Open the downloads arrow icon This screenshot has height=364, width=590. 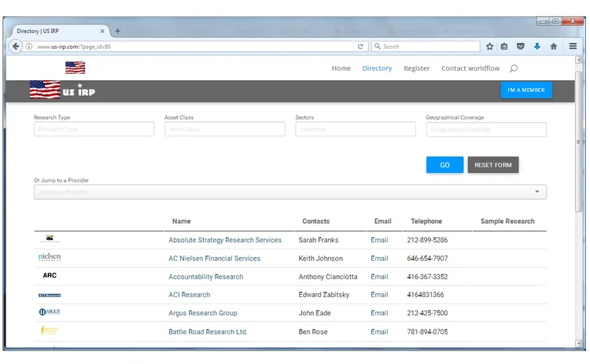tap(537, 46)
